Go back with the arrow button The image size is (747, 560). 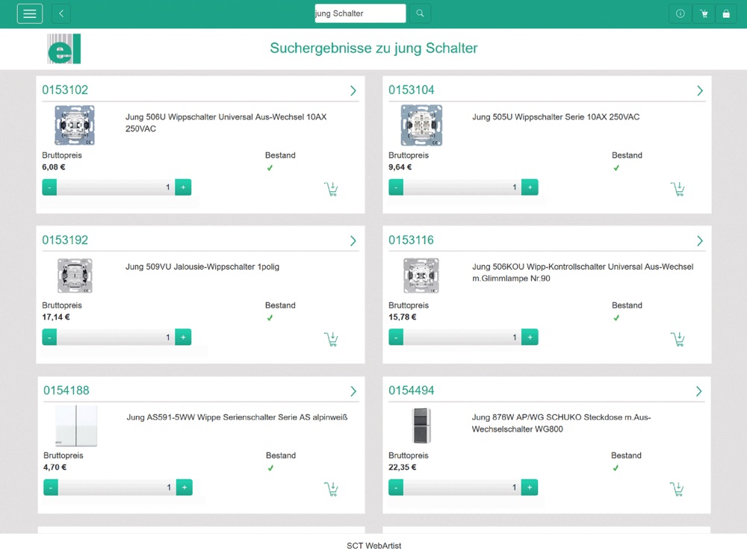[61, 13]
